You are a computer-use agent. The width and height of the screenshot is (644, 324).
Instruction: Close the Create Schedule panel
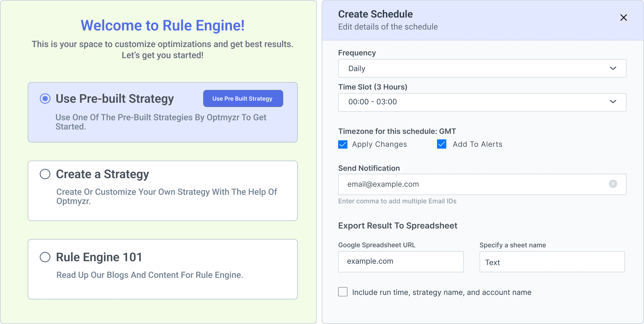[623, 18]
